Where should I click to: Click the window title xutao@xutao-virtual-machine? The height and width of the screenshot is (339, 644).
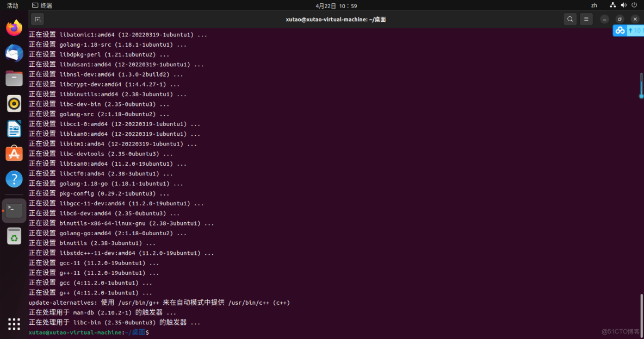[336, 20]
